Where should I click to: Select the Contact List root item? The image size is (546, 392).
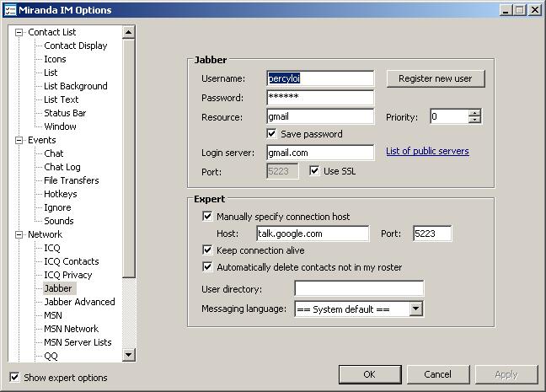pyautogui.click(x=52, y=32)
